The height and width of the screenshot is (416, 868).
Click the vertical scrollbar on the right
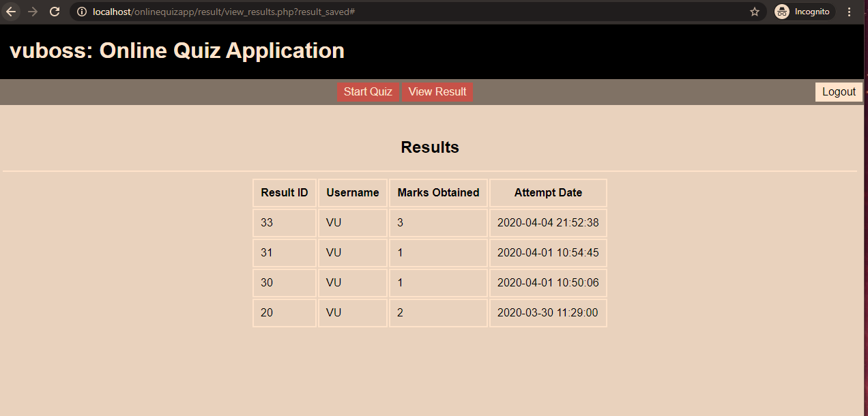[864, 205]
